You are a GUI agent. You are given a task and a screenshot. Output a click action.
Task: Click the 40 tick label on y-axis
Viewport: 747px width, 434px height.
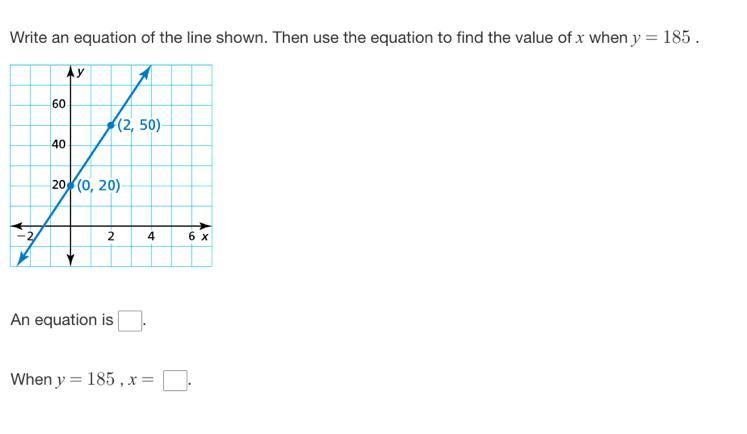coord(59,144)
